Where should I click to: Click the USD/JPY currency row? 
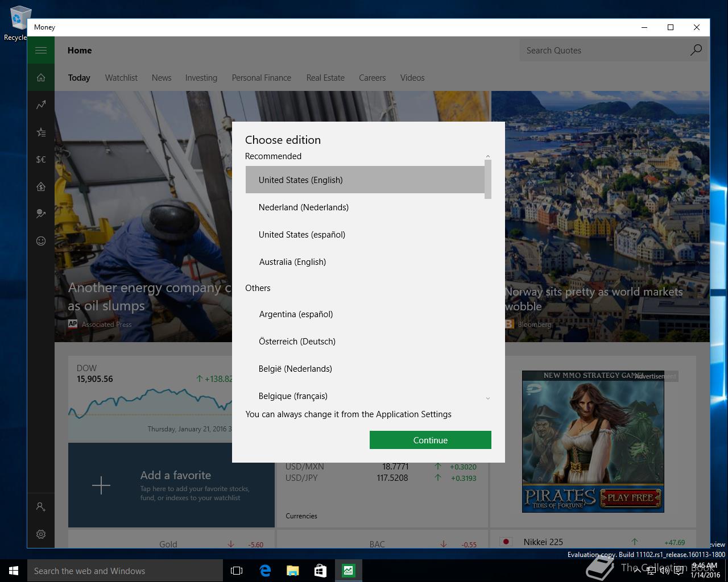pyautogui.click(x=381, y=478)
